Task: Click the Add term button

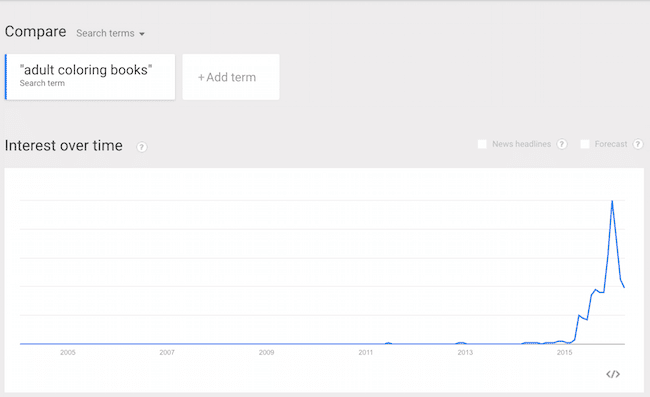Action: coord(231,77)
